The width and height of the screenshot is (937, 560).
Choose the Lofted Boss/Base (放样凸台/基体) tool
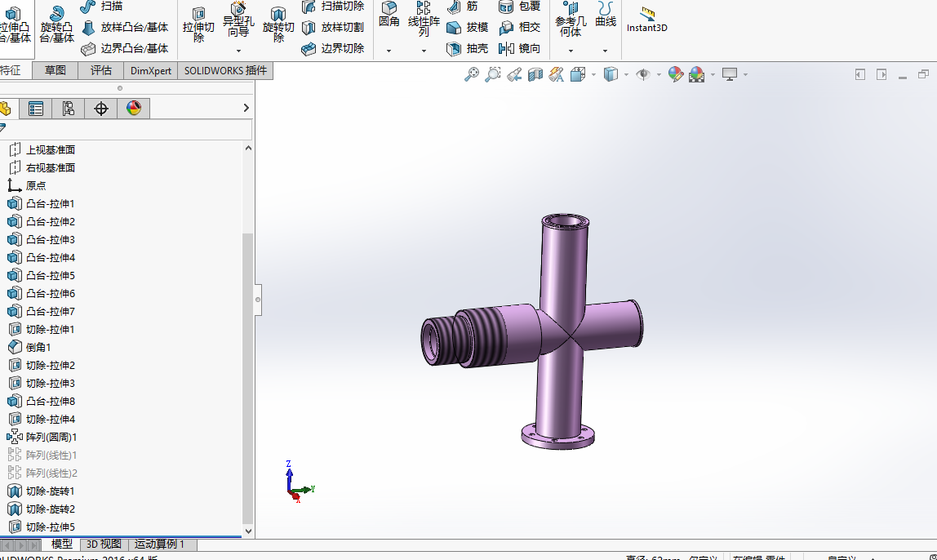[124, 28]
